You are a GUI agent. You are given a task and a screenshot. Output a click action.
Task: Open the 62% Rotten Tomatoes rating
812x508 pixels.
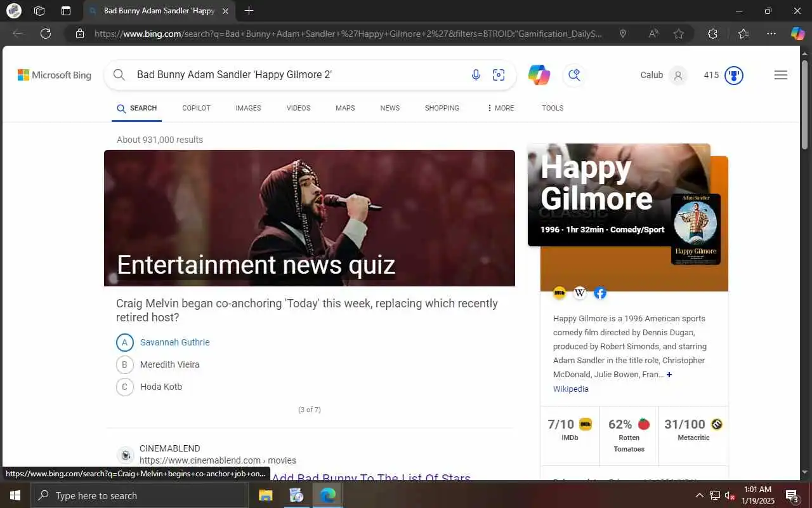tap(629, 435)
